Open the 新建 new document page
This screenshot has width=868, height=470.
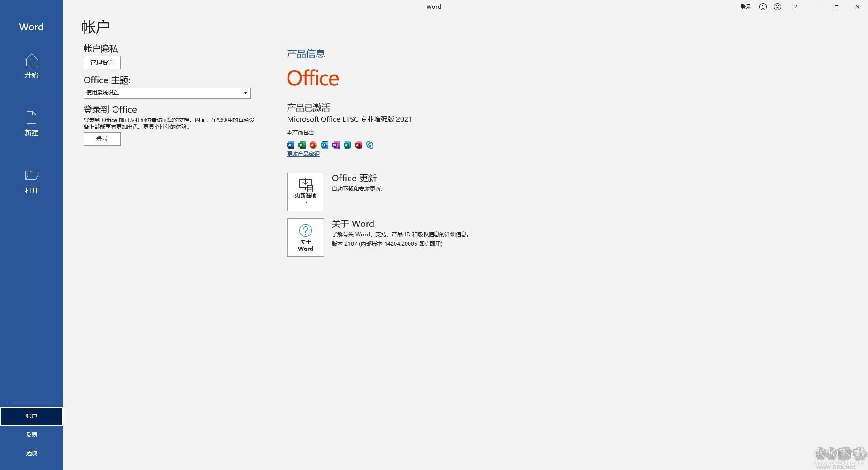tap(31, 124)
